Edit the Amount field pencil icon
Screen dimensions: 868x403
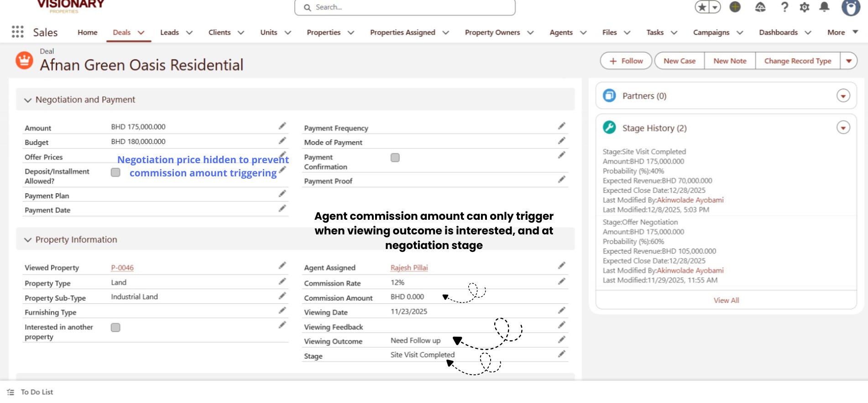click(282, 126)
